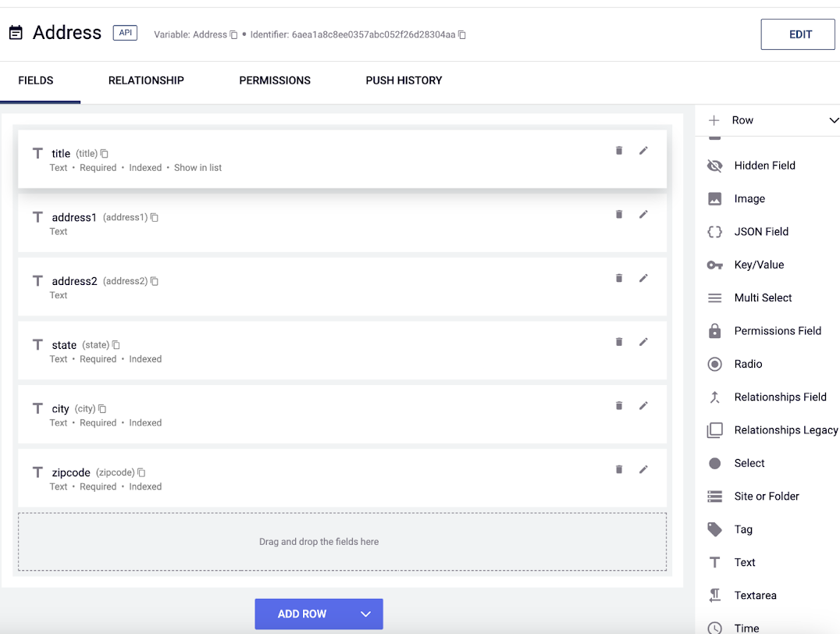Click the ADD ROW button
Viewport: 840px width, 634px height.
tap(302, 614)
